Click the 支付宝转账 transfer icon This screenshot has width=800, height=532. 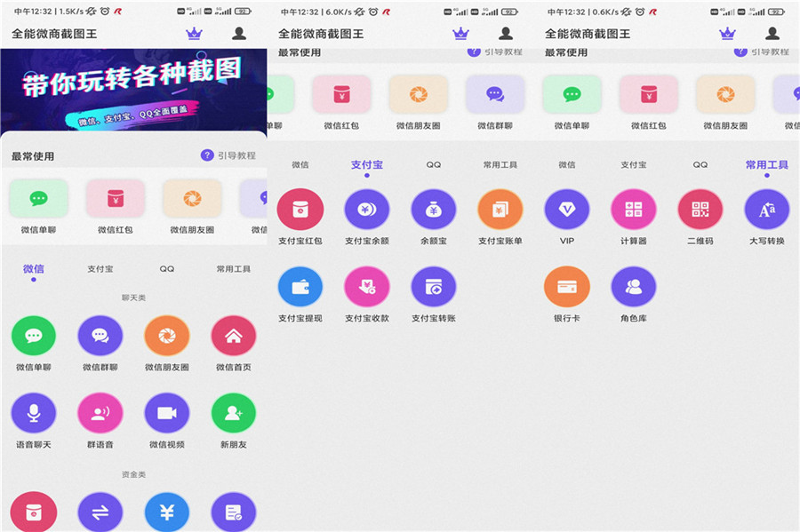pyautogui.click(x=433, y=286)
